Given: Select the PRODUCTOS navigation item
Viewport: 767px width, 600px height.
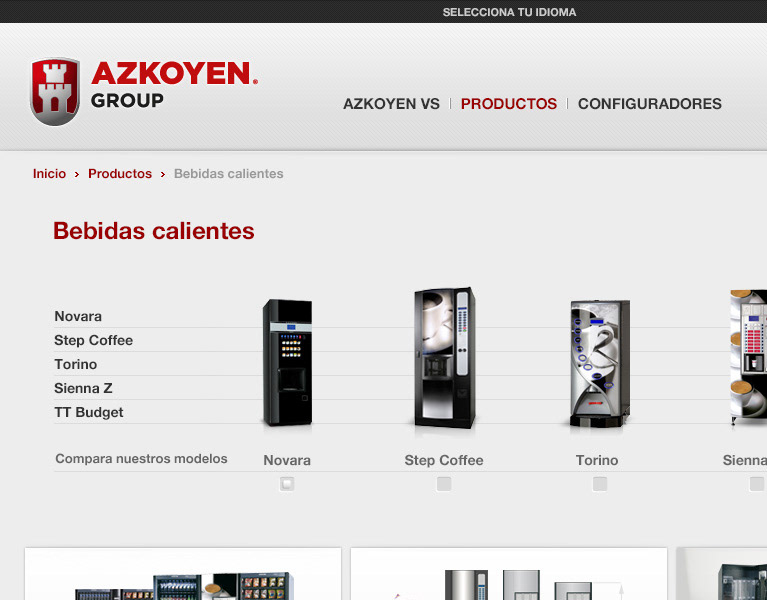Looking at the screenshot, I should click(509, 104).
